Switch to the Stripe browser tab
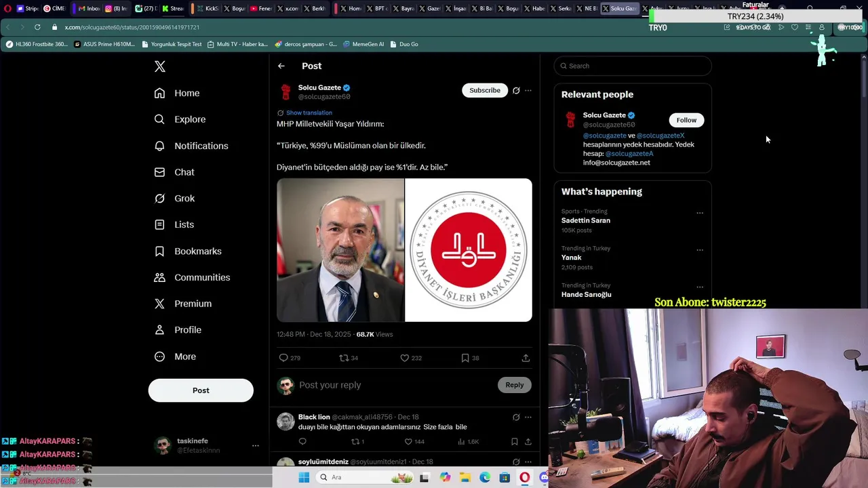The image size is (868, 488). click(x=27, y=9)
